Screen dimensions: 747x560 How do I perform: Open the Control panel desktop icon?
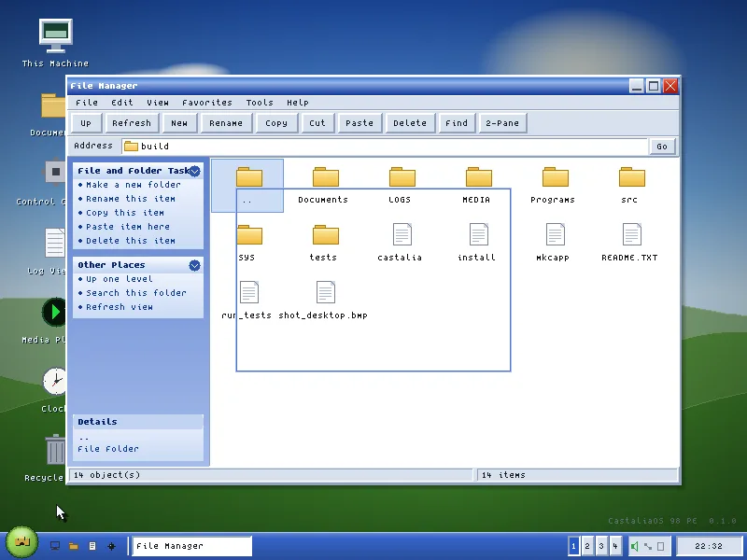point(55,172)
